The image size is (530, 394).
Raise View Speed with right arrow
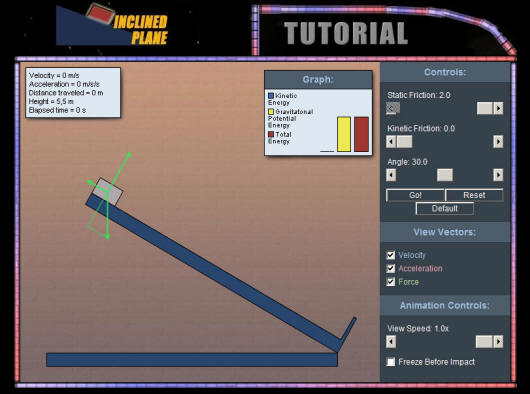click(x=498, y=342)
